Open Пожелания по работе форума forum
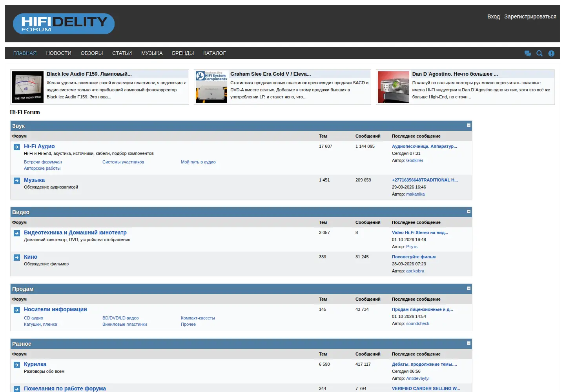 coord(65,388)
